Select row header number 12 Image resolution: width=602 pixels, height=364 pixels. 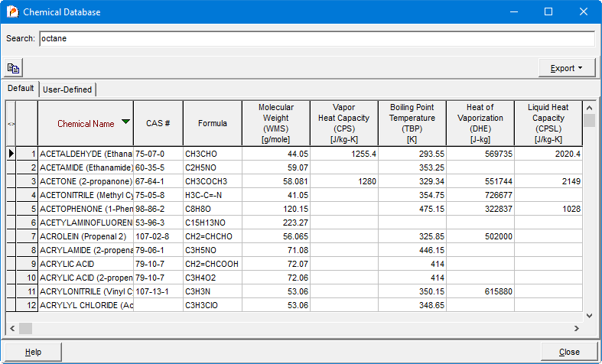[x=27, y=306]
